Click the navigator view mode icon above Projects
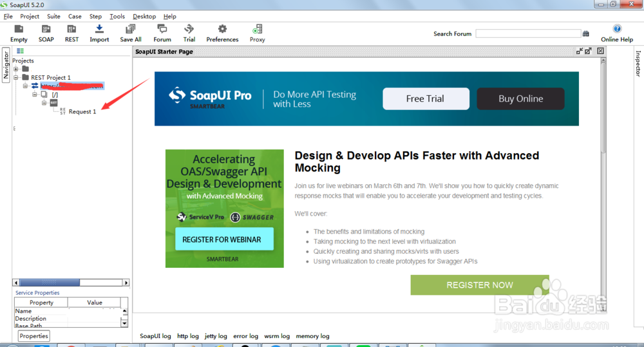 pos(20,51)
